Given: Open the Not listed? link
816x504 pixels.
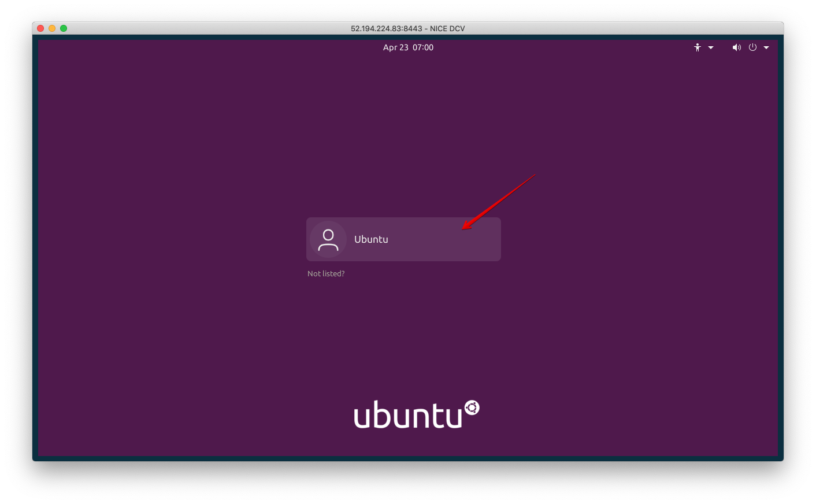Looking at the screenshot, I should tap(326, 273).
